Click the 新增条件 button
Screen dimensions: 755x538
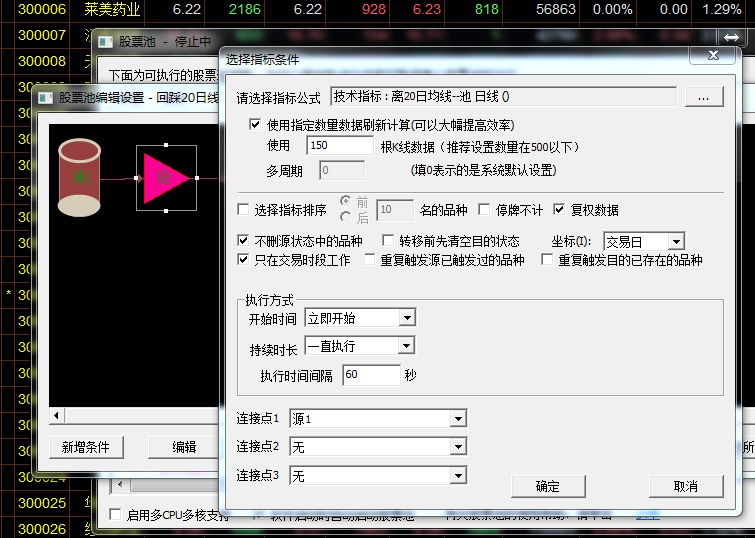tap(85, 447)
